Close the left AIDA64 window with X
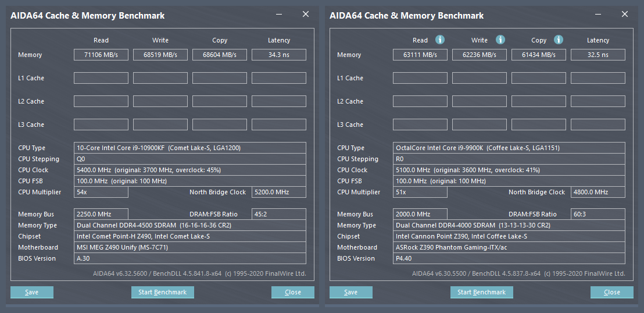 (306, 15)
